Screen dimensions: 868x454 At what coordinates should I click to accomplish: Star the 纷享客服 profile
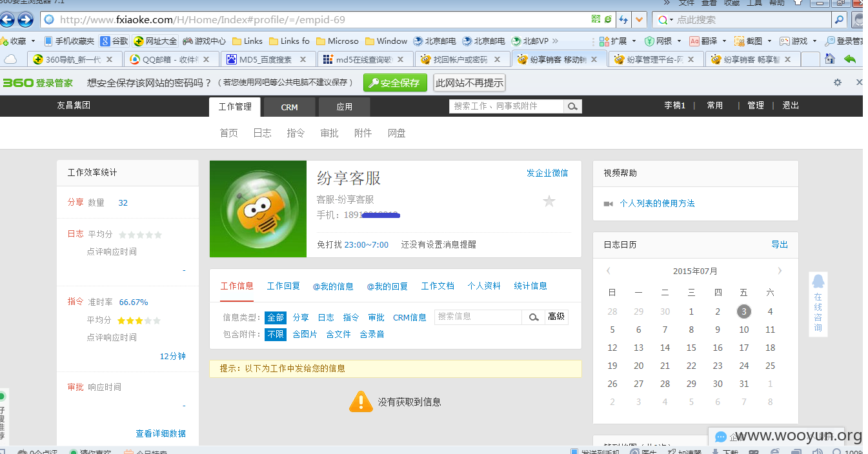[x=549, y=201]
